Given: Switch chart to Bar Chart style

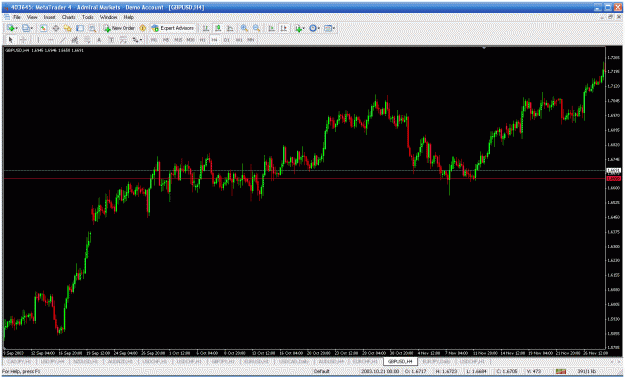Looking at the screenshot, I should pos(206,28).
